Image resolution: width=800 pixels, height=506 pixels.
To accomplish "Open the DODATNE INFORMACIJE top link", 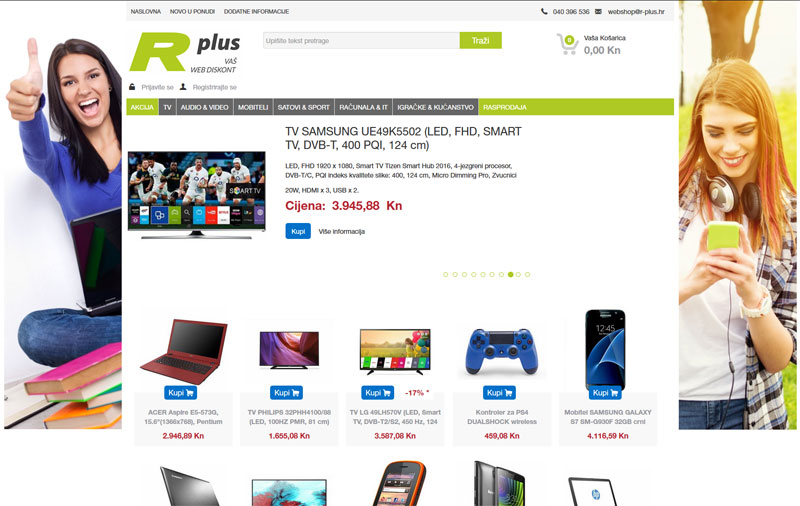I will [x=257, y=11].
